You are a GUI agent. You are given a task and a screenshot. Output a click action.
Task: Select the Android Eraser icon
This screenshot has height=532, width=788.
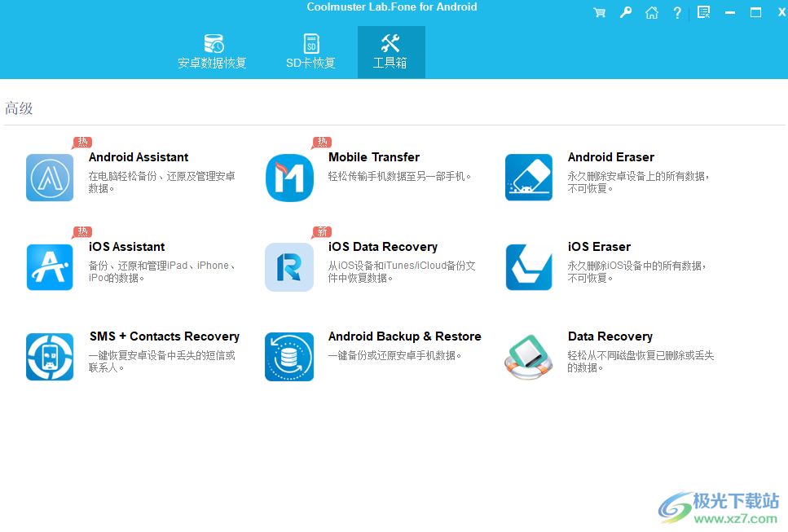coord(528,177)
